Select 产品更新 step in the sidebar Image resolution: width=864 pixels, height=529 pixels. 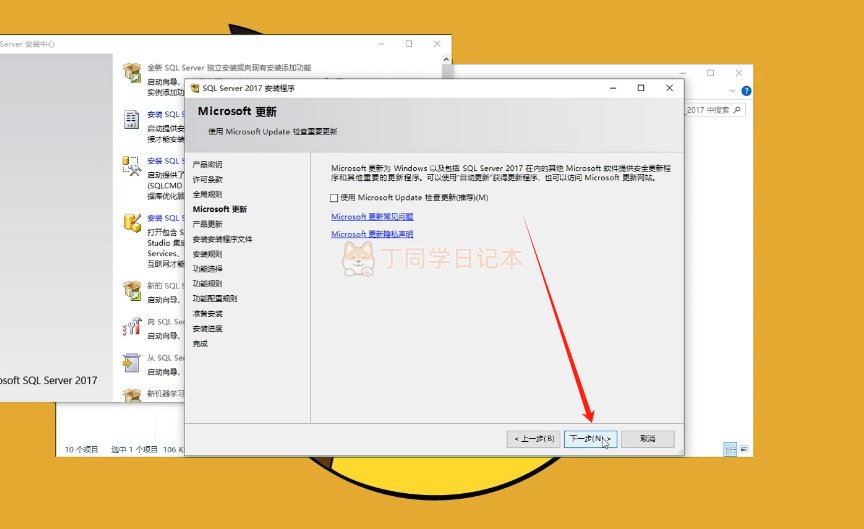pyautogui.click(x=207, y=224)
